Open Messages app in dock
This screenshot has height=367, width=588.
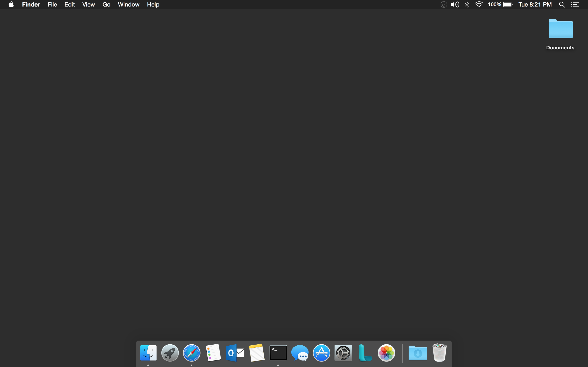pyautogui.click(x=300, y=353)
